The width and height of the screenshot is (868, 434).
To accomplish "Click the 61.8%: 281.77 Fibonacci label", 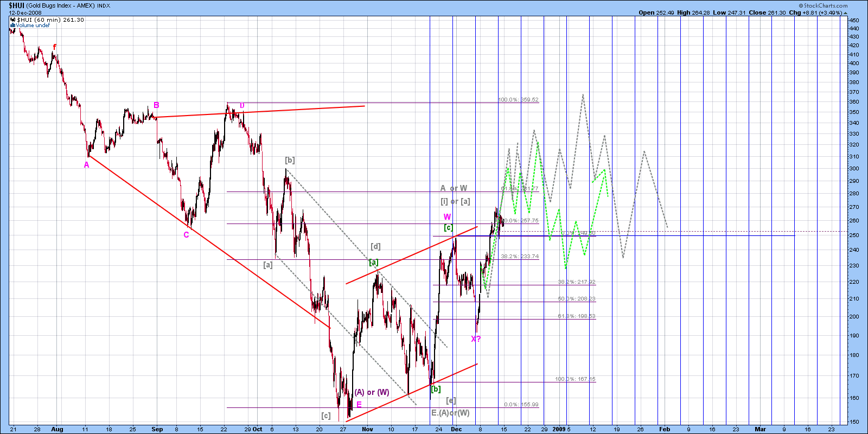I will (x=520, y=189).
